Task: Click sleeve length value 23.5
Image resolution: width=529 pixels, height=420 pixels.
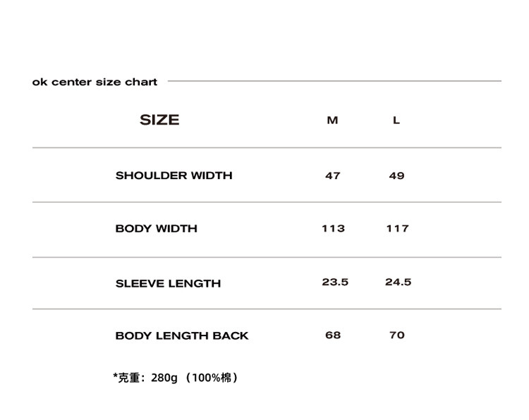Action: (335, 282)
